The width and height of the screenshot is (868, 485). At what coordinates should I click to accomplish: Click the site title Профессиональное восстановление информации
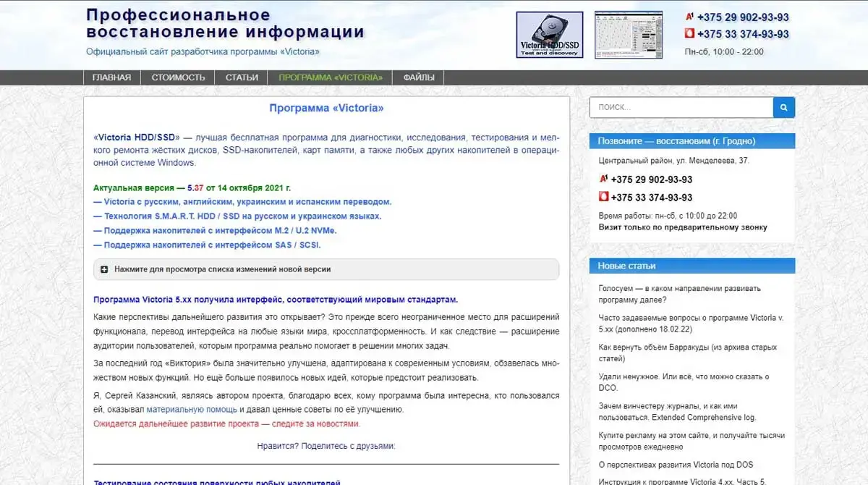(225, 23)
